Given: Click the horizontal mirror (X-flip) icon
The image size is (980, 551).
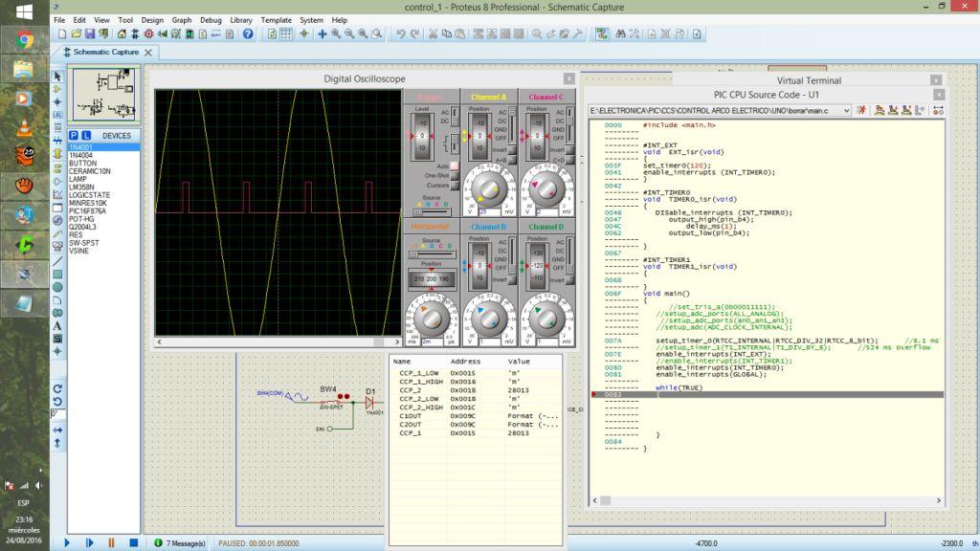Looking at the screenshot, I should pos(57,430).
